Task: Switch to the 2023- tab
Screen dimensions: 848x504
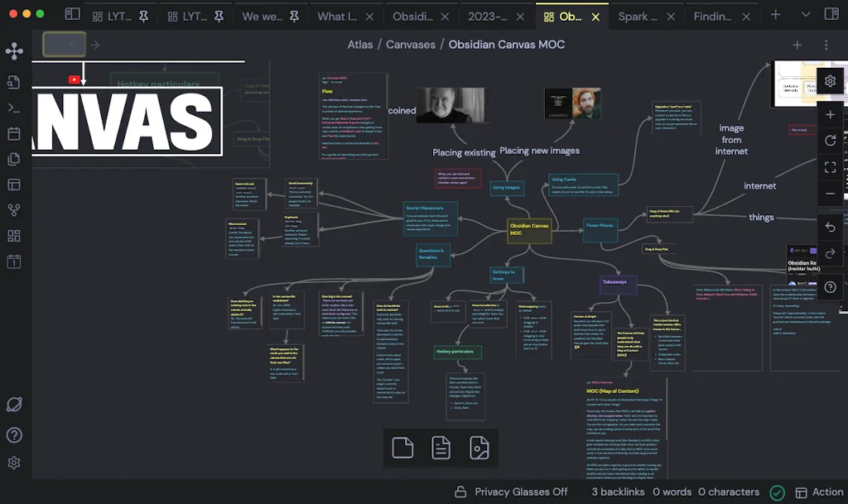Action: pos(487,16)
